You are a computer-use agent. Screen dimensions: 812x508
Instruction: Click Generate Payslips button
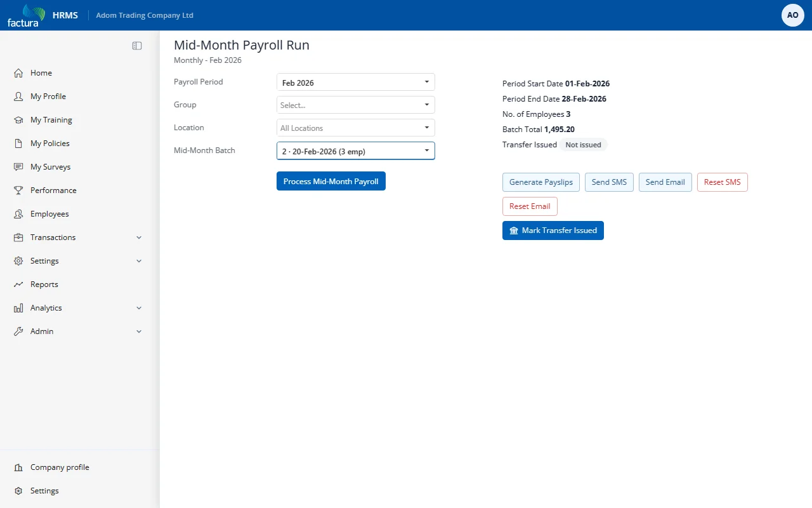pos(541,182)
